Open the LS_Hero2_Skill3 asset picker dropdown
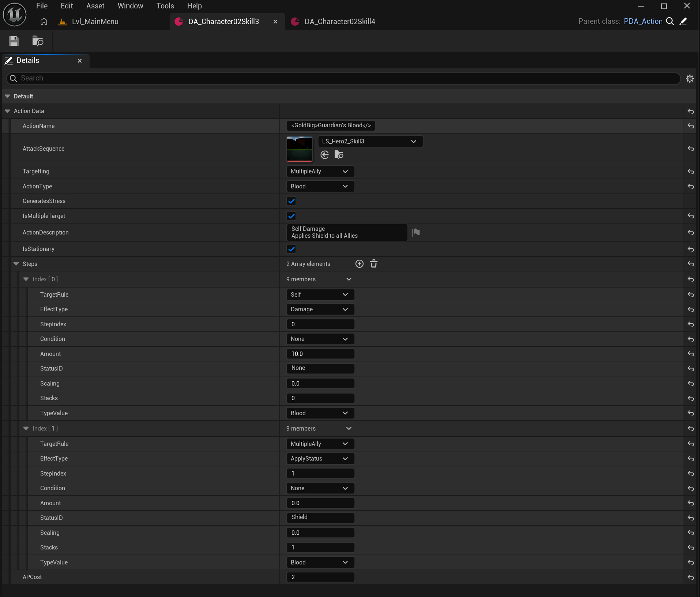This screenshot has height=597, width=700. pos(370,141)
